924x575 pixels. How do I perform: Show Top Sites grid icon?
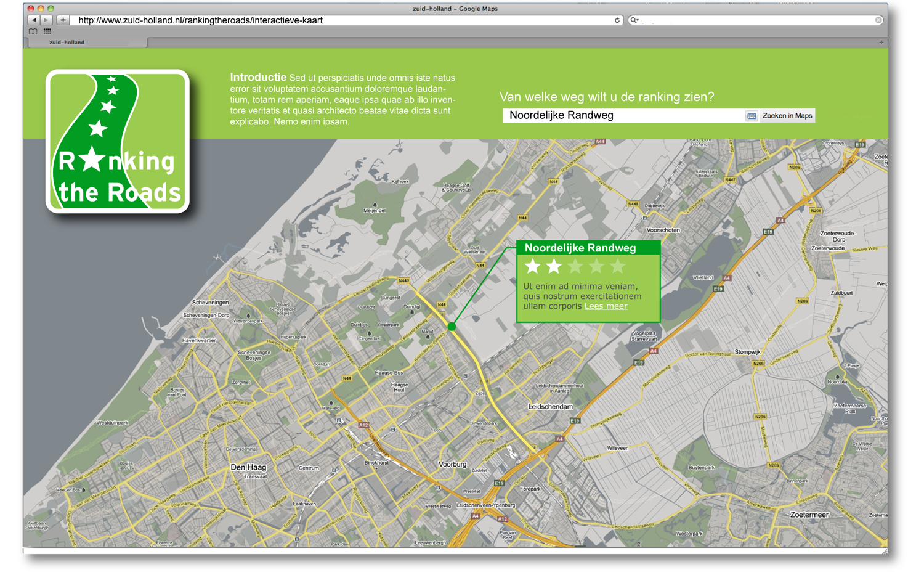click(47, 31)
